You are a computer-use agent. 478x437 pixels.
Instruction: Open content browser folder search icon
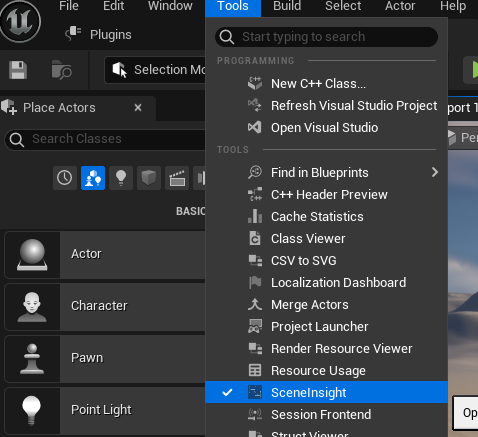[62, 70]
